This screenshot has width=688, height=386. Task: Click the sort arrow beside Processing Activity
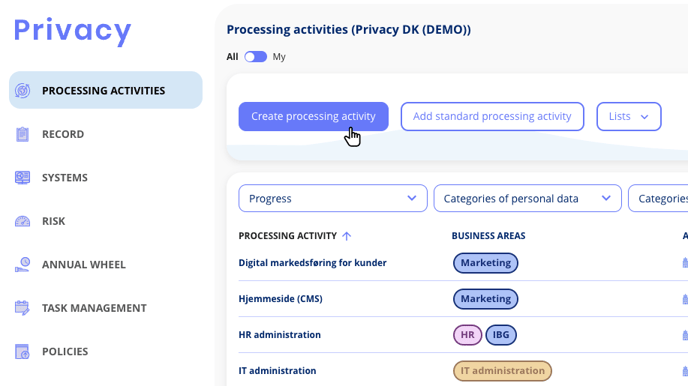click(347, 236)
